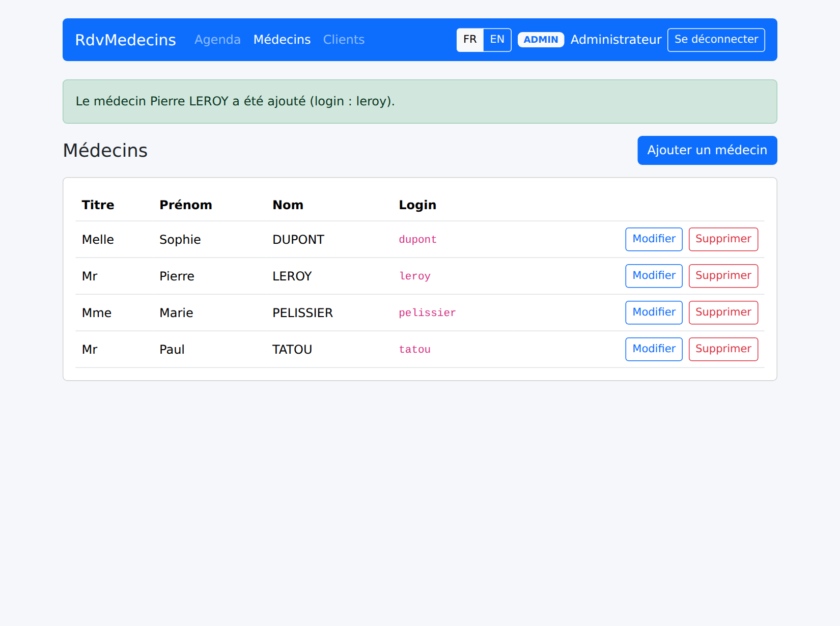Click the Prénom column header

coord(186,205)
